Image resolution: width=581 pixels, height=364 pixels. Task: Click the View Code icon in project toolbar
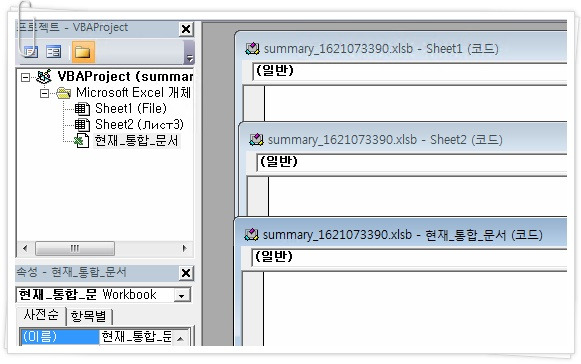pos(30,52)
